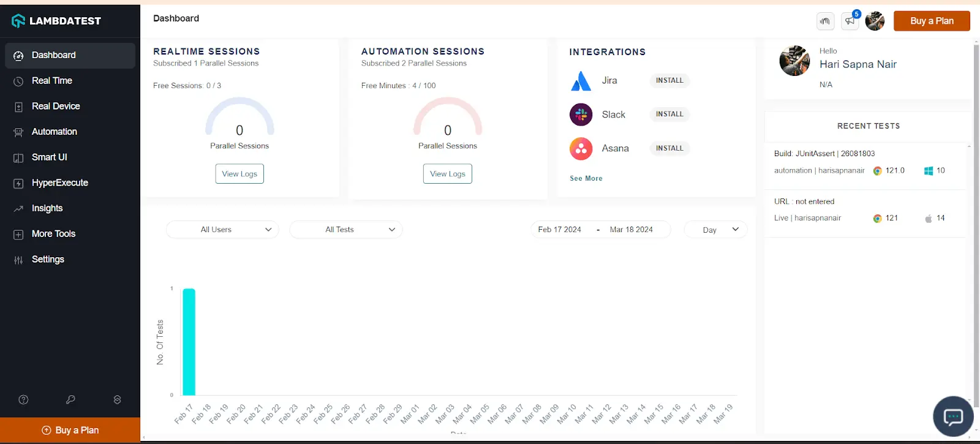Click Buy a Plan in top header

point(932,21)
